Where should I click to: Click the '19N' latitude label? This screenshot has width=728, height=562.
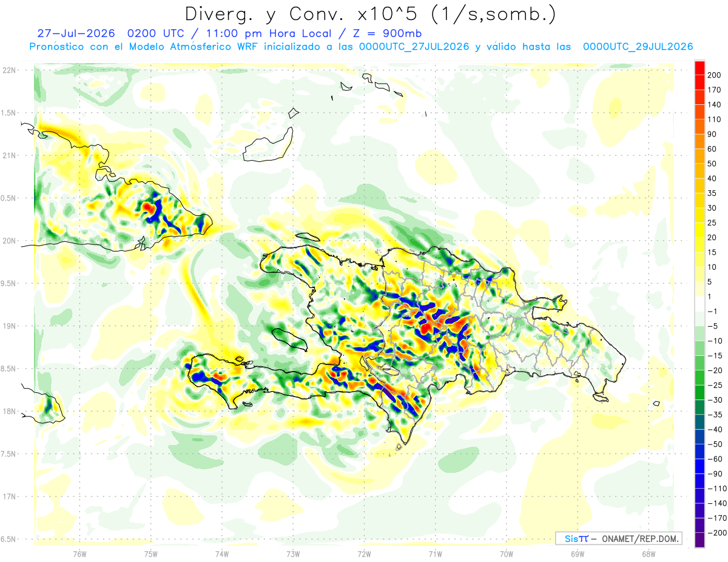click(9, 326)
